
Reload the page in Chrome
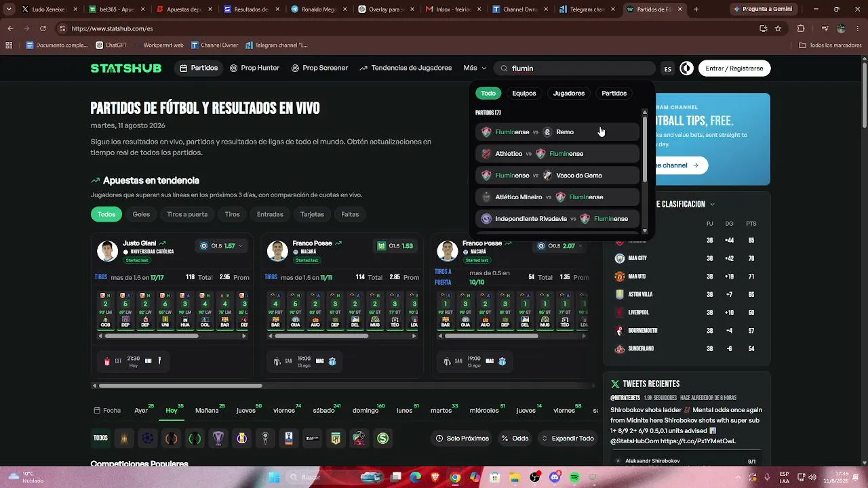[43, 28]
